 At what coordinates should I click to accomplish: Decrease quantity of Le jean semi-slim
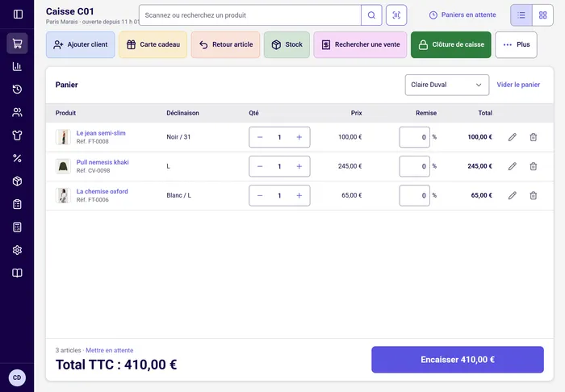(x=260, y=137)
